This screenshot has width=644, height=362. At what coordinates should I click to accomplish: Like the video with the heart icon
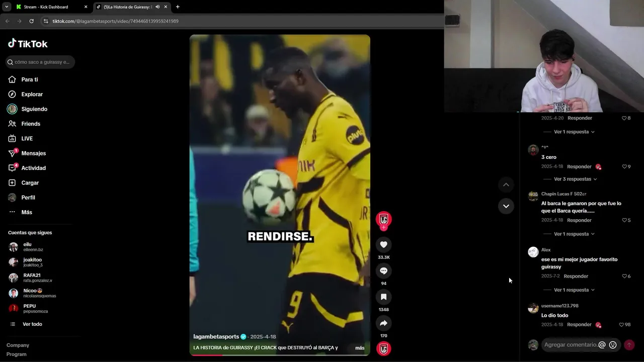tap(383, 244)
